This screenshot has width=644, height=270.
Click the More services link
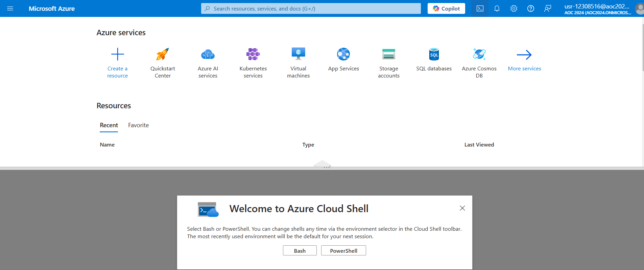tap(524, 69)
